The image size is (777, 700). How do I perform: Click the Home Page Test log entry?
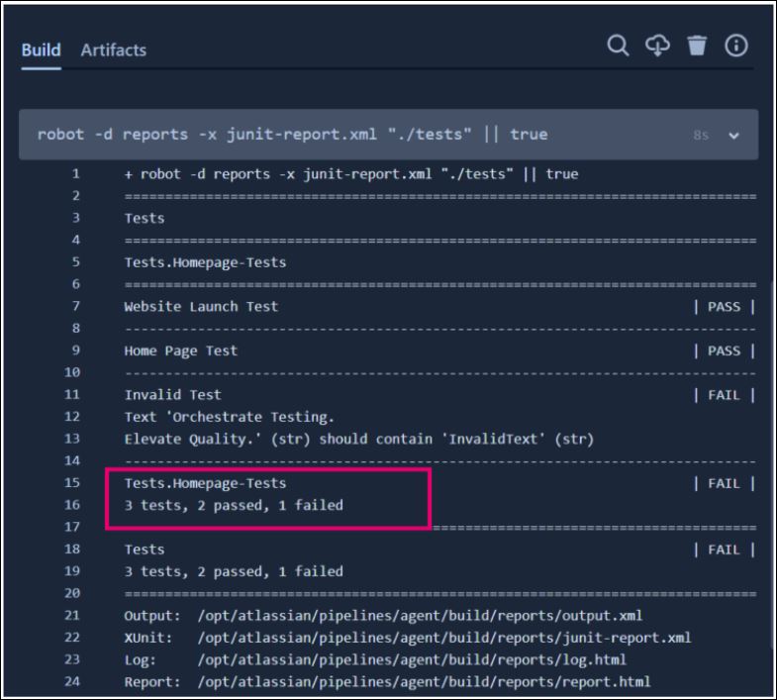(x=180, y=350)
